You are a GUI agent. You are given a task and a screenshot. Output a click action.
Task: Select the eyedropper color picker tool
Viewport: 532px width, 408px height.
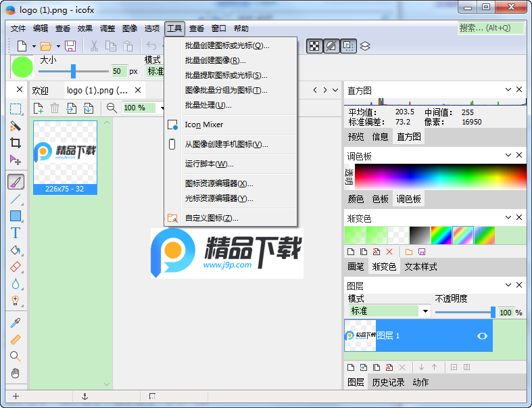[16, 322]
